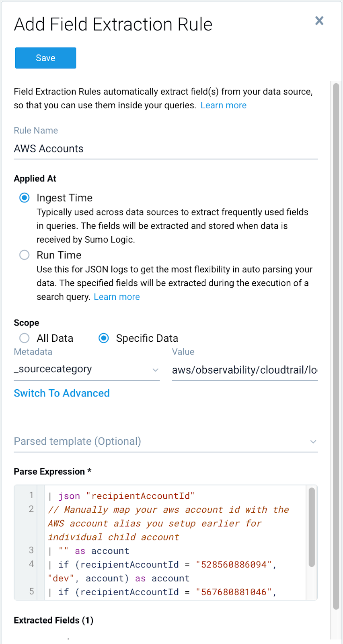Expand the Parsed template (Optional) section

point(77,441)
